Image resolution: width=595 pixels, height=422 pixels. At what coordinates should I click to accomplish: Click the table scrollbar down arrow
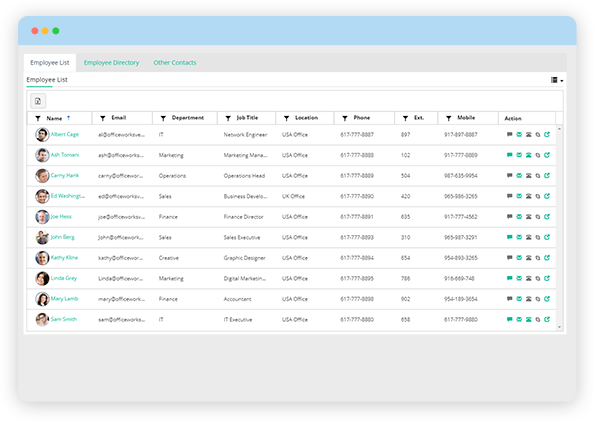(559, 327)
